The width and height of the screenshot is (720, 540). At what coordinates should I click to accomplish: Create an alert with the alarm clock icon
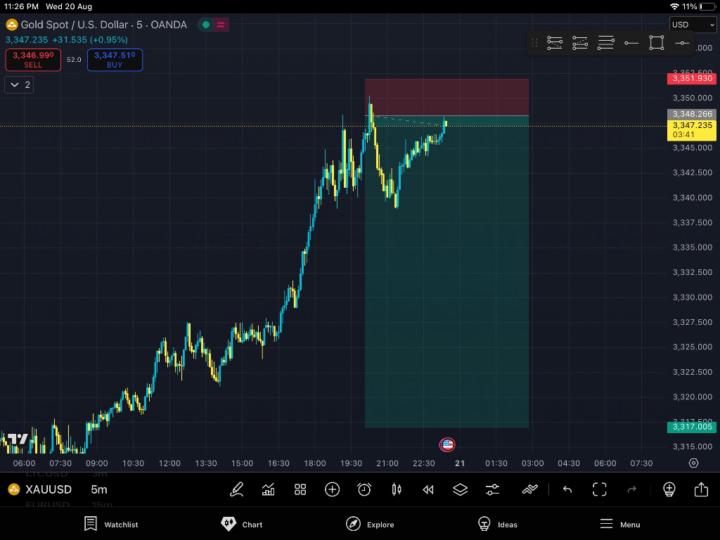coord(364,489)
